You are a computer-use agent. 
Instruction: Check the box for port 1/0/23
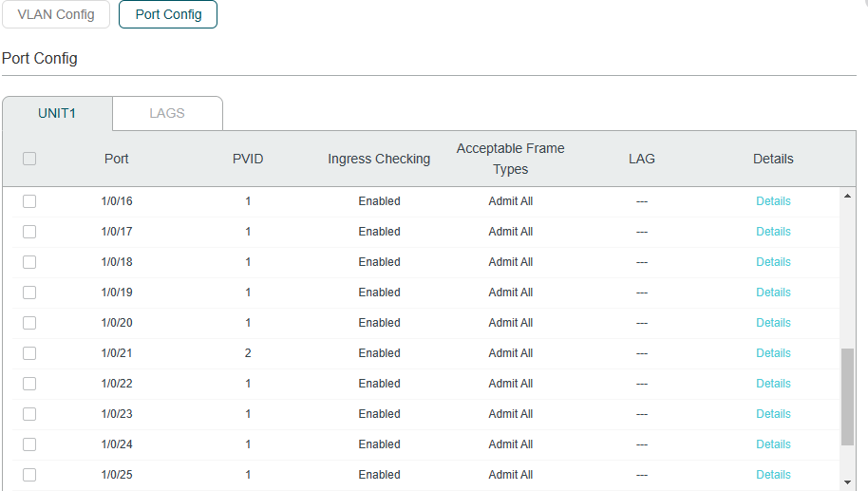click(x=29, y=414)
